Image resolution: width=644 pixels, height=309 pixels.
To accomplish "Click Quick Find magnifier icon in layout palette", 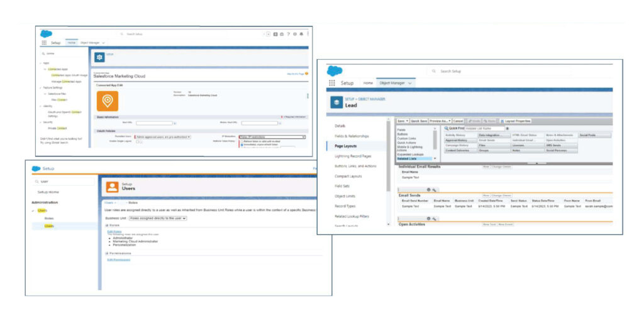I will click(446, 129).
